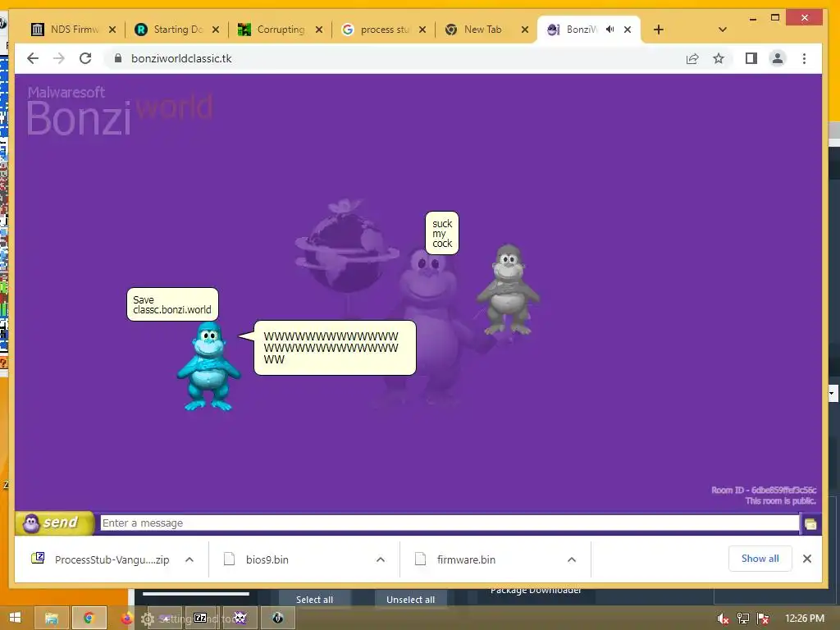Share this page icon in address bar
The image size is (840, 630).
pos(692,58)
